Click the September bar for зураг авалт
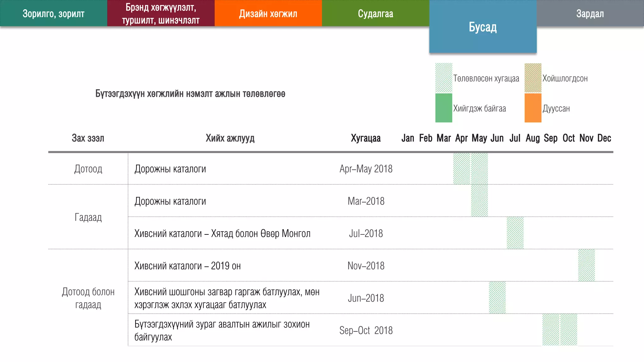The height and width of the screenshot is (362, 644). tap(551, 330)
